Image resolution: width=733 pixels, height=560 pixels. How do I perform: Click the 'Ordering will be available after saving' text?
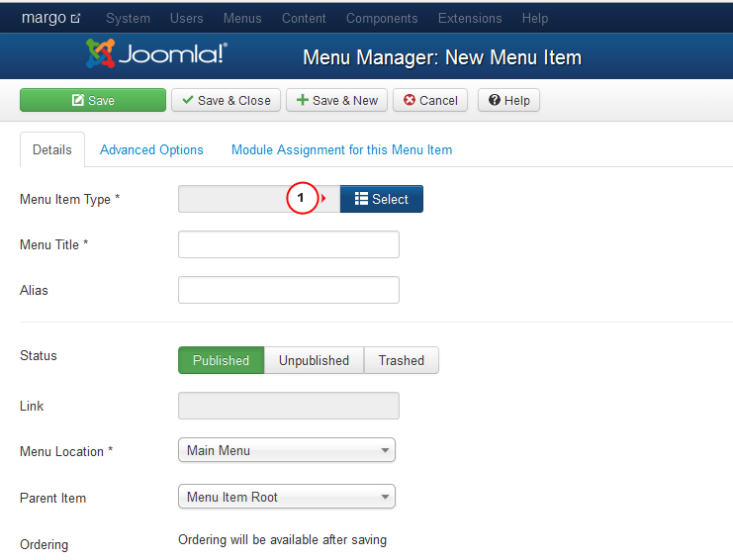282,540
